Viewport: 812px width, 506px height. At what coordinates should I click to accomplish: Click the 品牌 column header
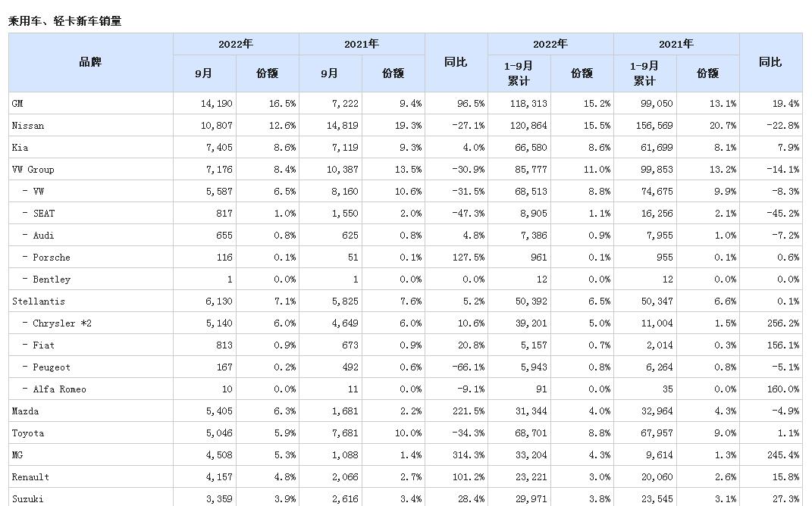tap(90, 62)
